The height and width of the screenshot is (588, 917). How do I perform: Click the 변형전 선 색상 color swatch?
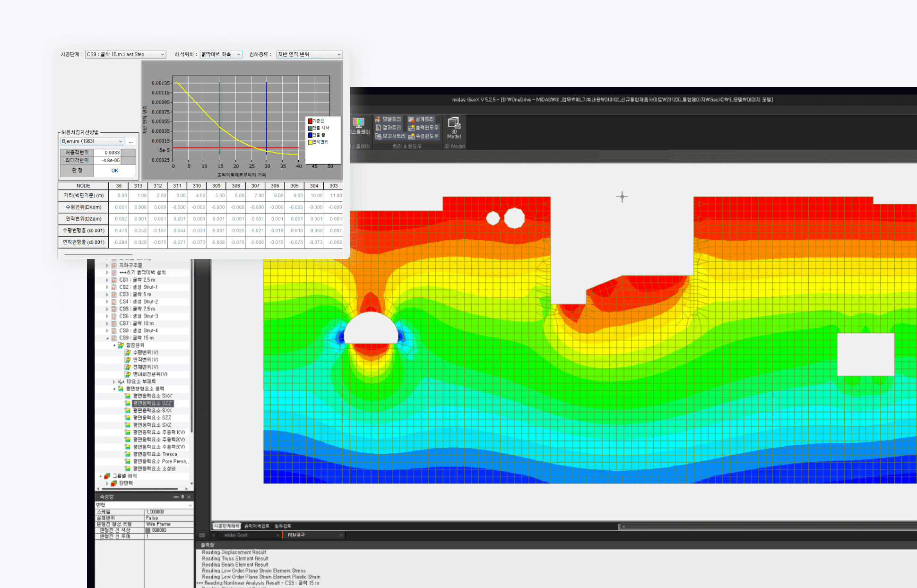148,530
